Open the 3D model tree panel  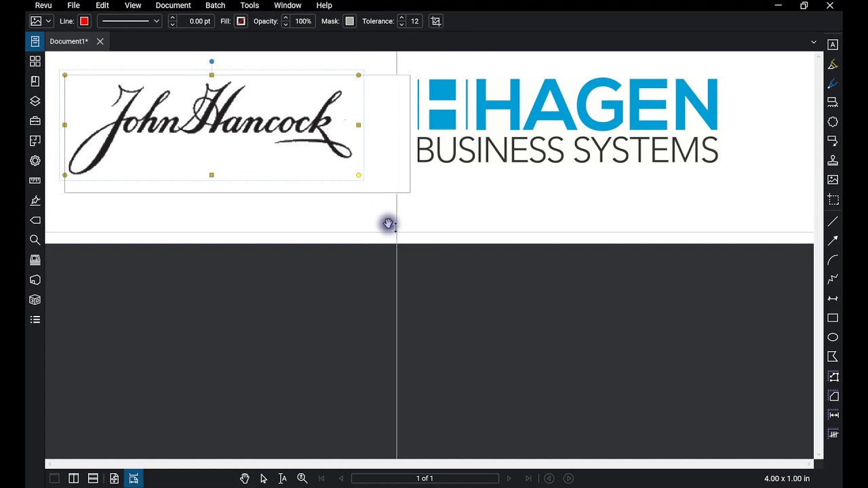tap(35, 300)
